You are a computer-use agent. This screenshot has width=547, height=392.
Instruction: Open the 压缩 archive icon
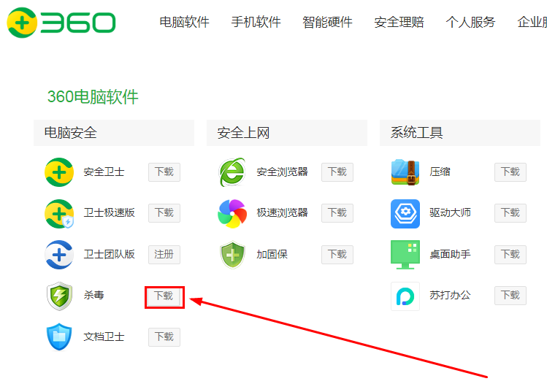click(x=405, y=172)
